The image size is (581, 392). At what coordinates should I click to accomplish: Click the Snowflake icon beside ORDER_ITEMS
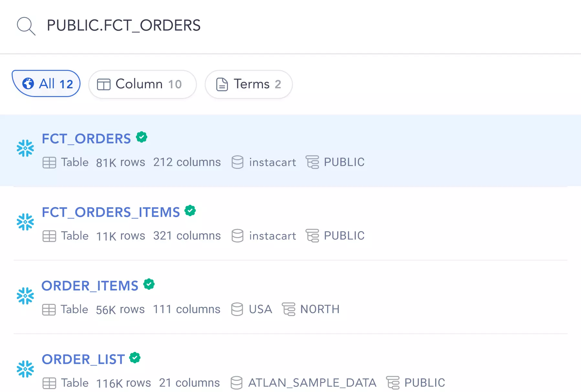25,296
